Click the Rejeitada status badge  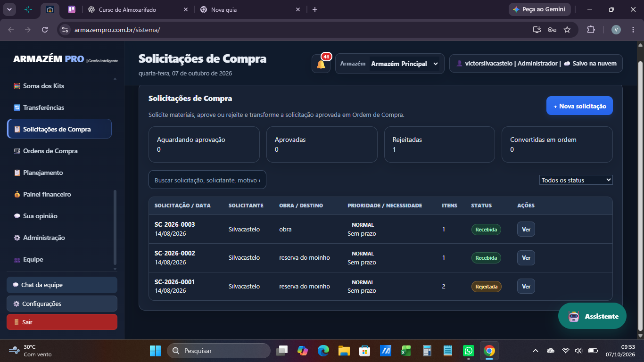tap(486, 287)
